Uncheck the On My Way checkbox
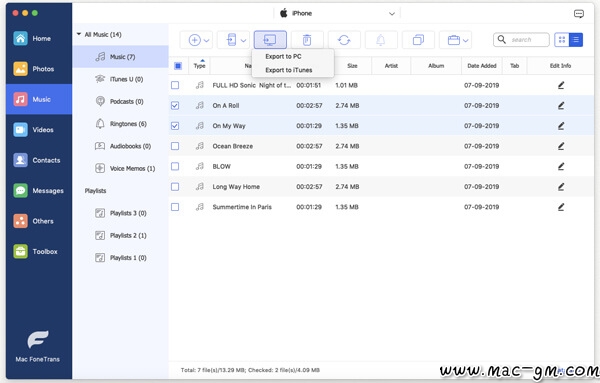Screen dimensions: 600x383 click(x=175, y=125)
